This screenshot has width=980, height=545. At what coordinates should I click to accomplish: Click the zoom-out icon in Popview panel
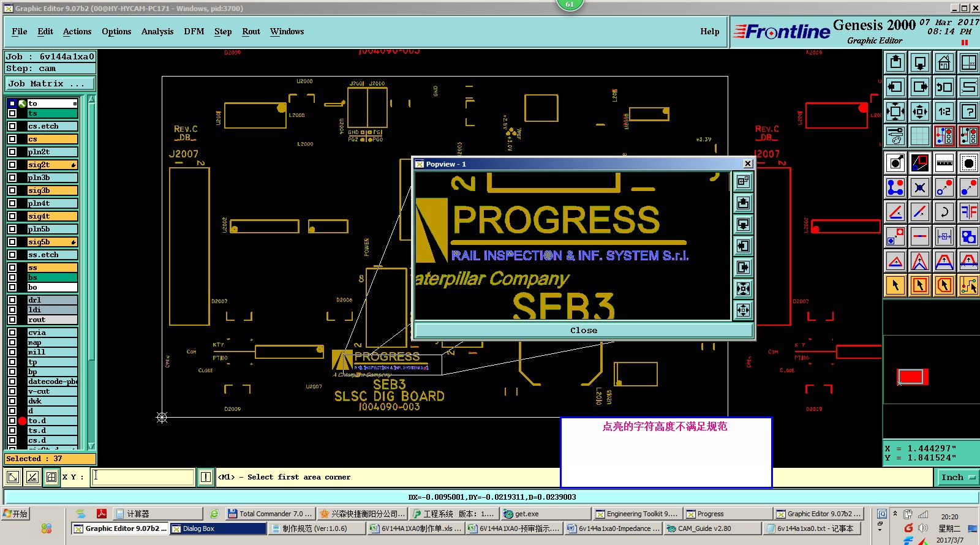tap(743, 289)
